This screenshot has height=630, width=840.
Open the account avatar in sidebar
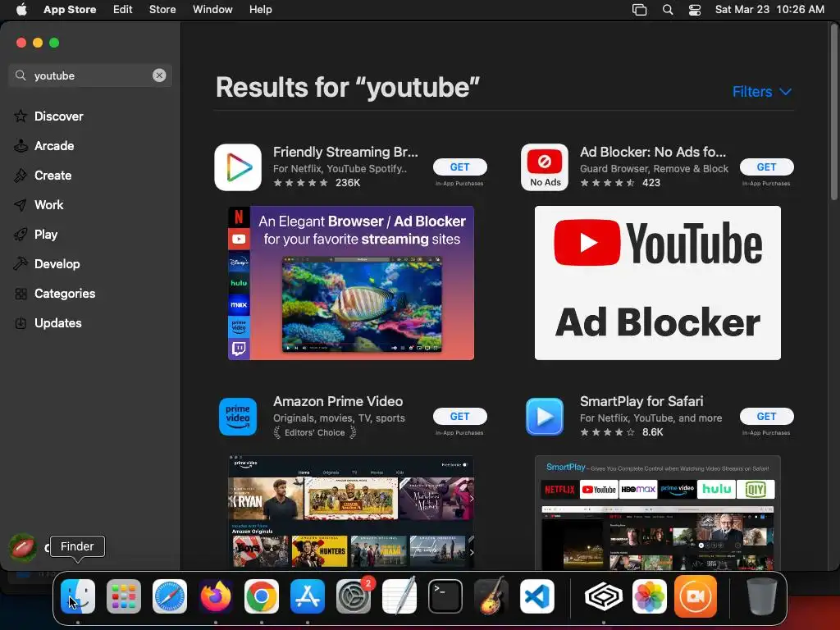pyautogui.click(x=22, y=547)
